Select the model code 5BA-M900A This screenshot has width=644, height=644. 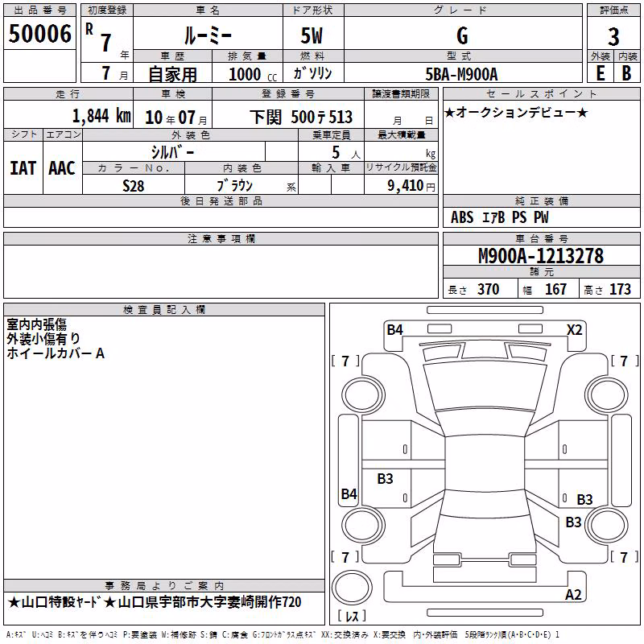(461, 74)
